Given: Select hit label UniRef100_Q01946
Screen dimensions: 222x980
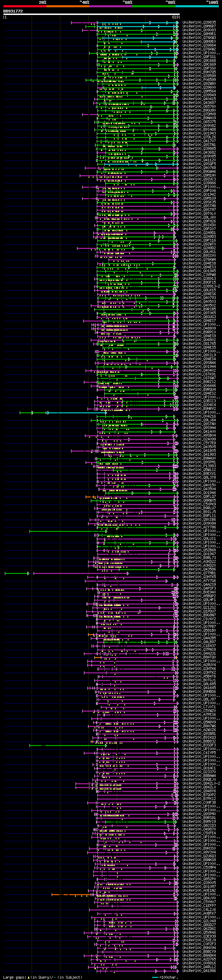Looking at the screenshot, I should click(199, 493).
